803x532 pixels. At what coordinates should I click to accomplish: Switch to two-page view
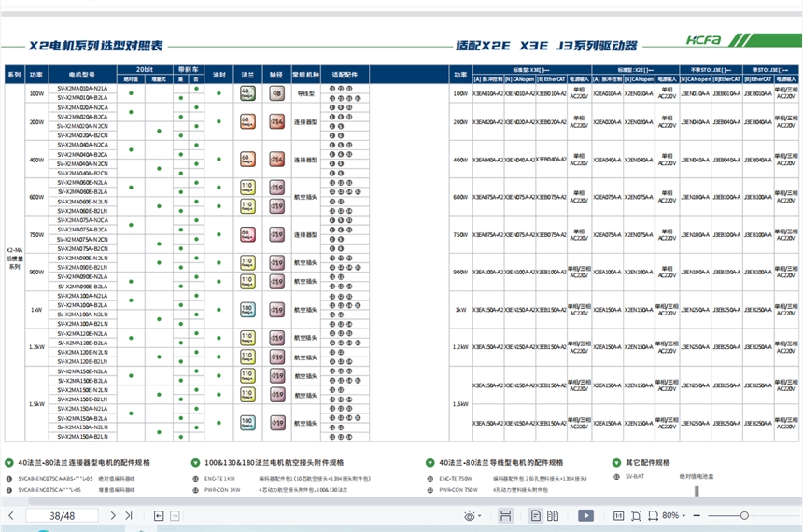[x=553, y=515]
